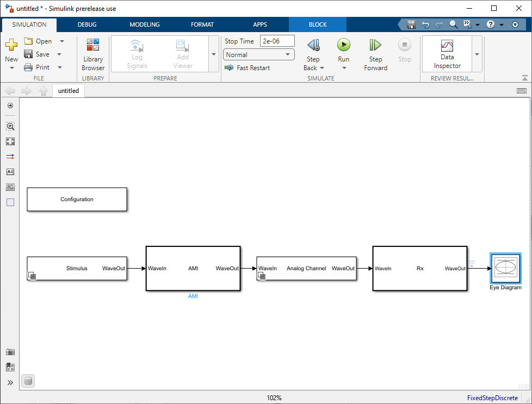This screenshot has width=532, height=404.
Task: Expand the PREPARE gallery dropdown
Action: pos(214,54)
